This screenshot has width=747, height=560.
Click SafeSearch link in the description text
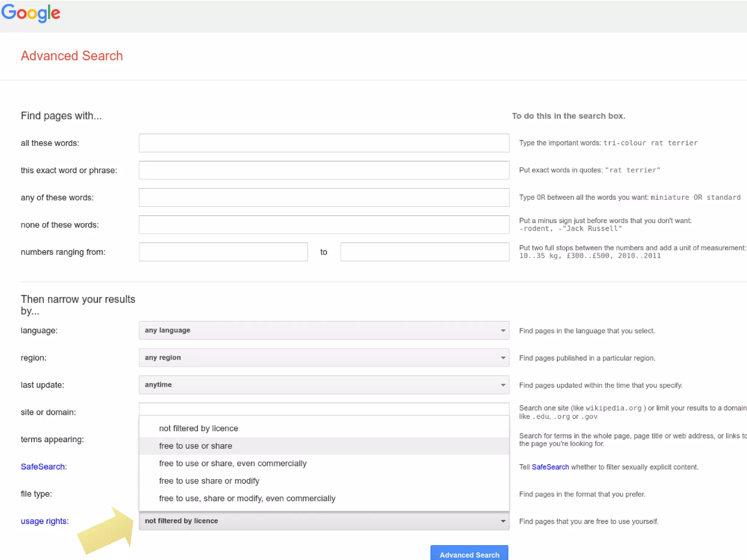pos(550,467)
